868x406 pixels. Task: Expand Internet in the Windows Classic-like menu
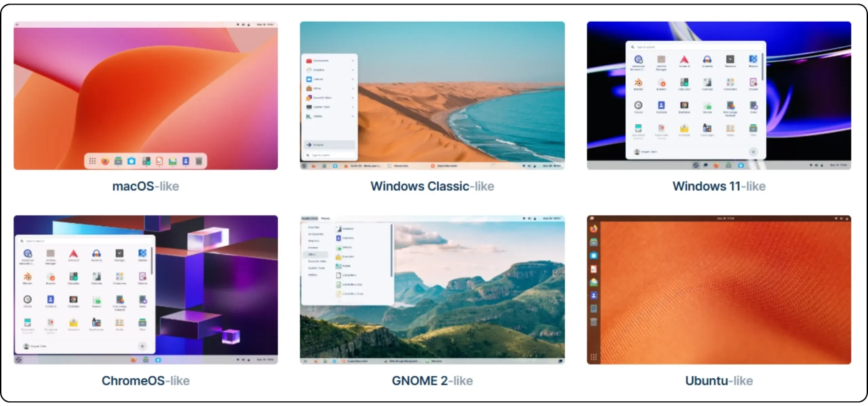330,79
